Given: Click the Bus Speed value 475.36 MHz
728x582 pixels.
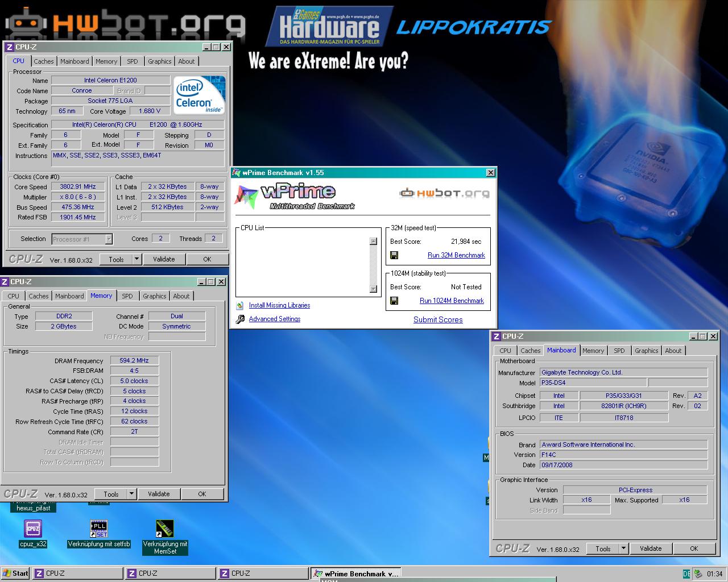Looking at the screenshot, I should click(78, 207).
